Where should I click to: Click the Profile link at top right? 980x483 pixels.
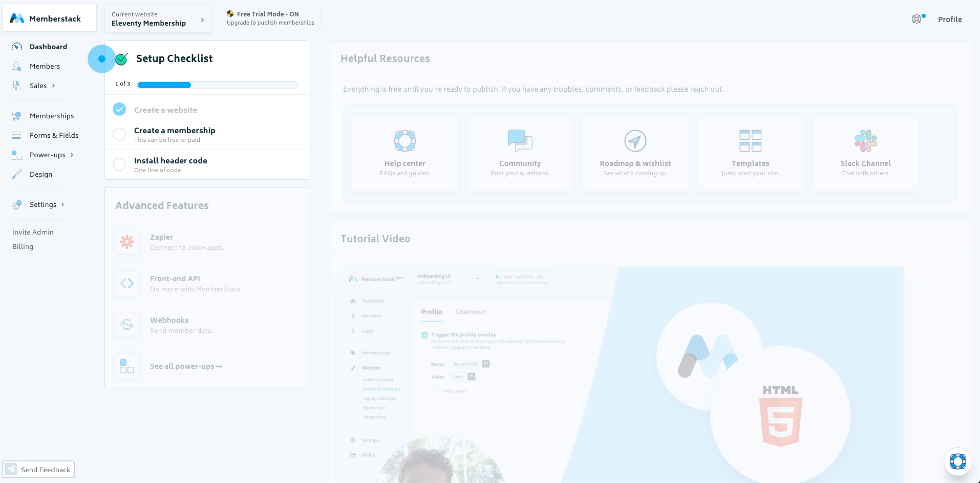[950, 19]
